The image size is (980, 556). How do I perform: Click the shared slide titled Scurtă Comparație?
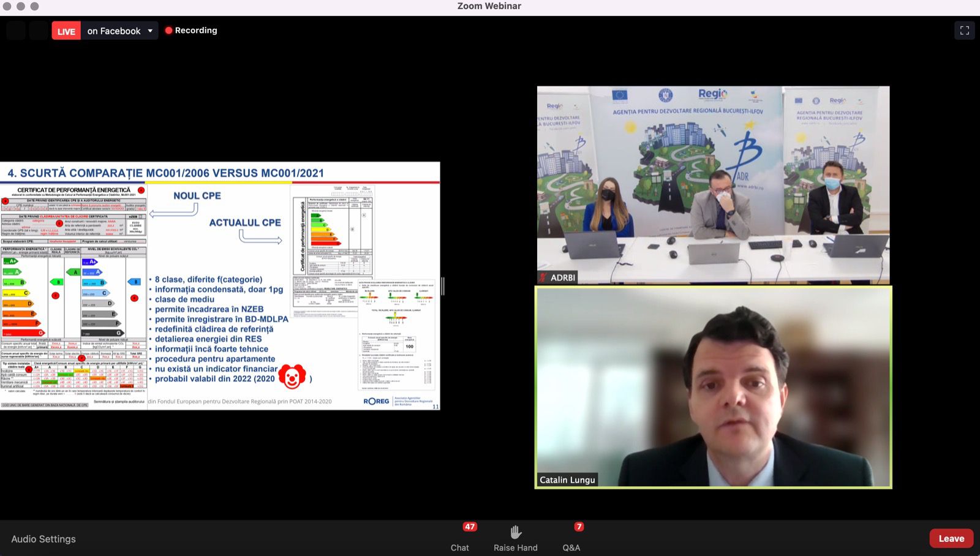(x=220, y=286)
